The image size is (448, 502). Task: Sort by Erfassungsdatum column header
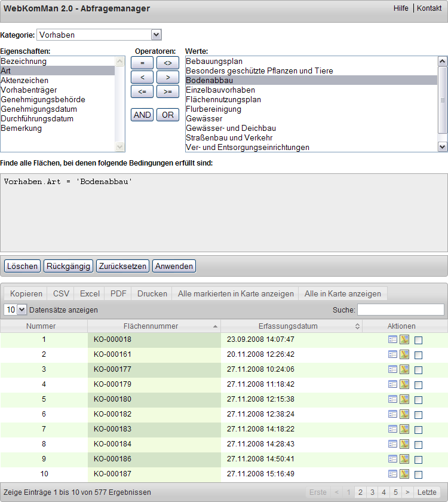click(x=291, y=326)
